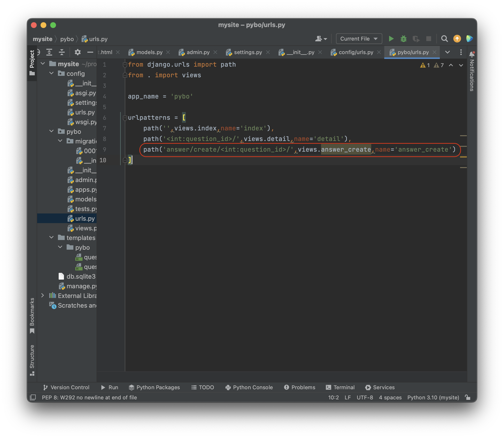Hide Project panel with minus icon
504x438 pixels.
(90, 52)
